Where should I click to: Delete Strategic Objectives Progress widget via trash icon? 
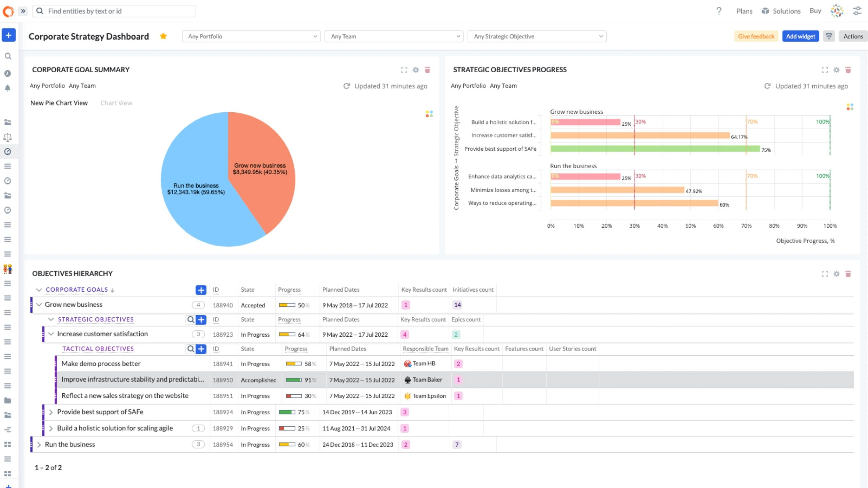click(848, 70)
